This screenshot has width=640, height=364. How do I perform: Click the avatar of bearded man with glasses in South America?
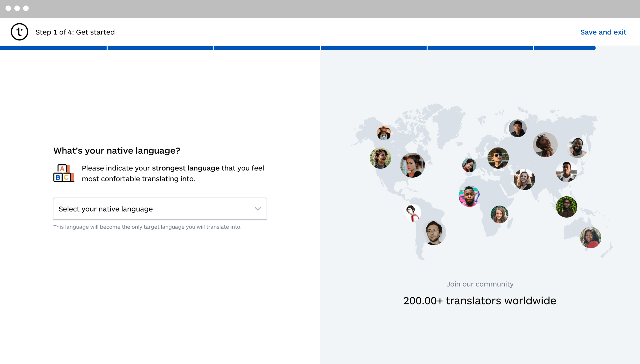[433, 233]
